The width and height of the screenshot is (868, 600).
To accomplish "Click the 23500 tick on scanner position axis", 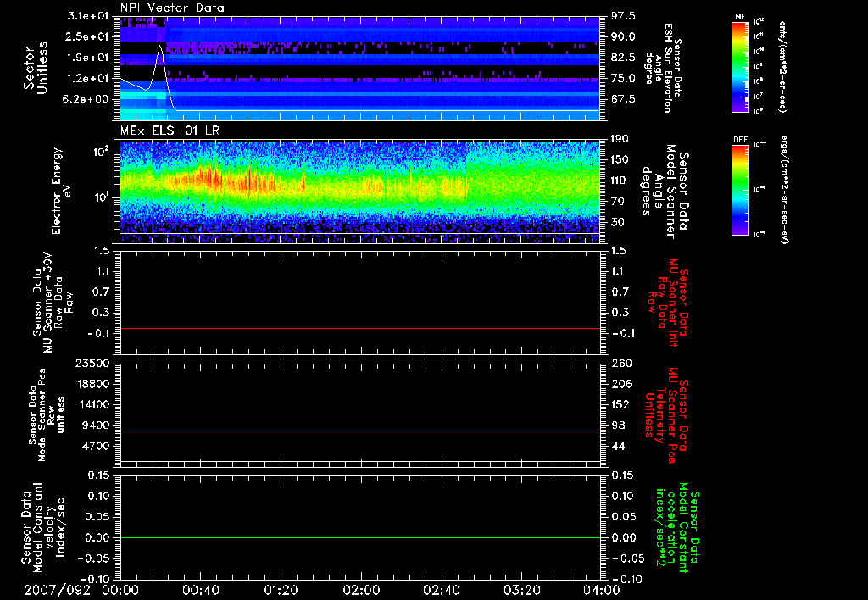I will [x=94, y=363].
